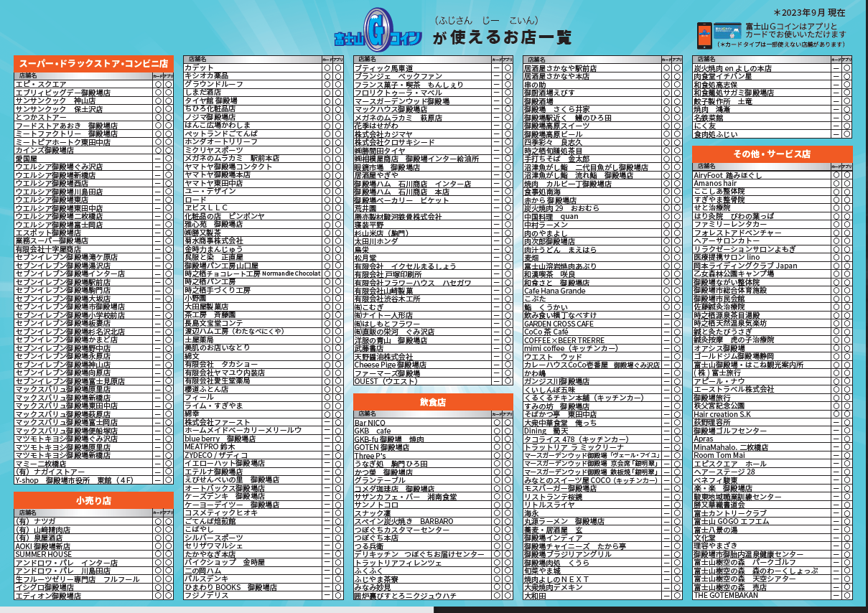Viewport: 868px width, 613px height.
Task: Click the ＊2023年9月 現在 date note
Action: (x=810, y=13)
